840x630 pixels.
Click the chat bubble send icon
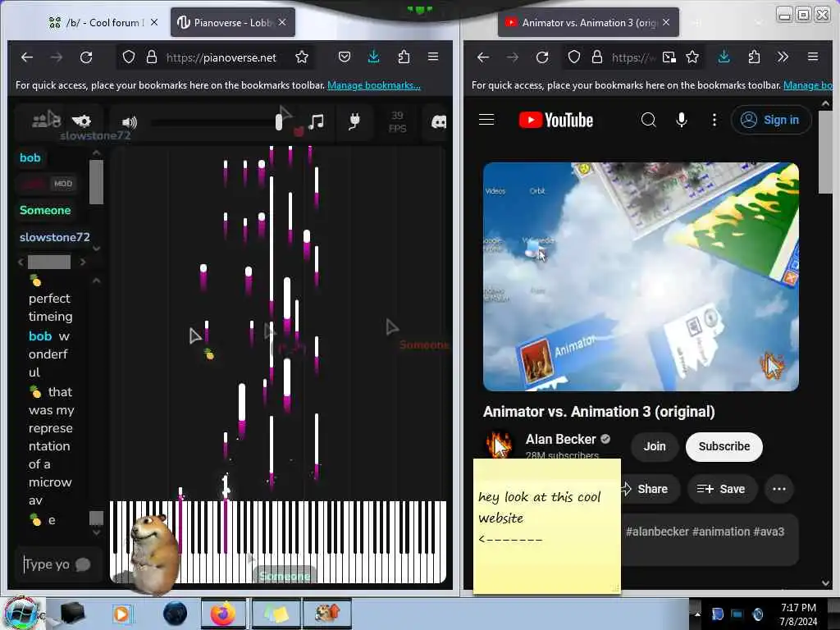click(83, 564)
